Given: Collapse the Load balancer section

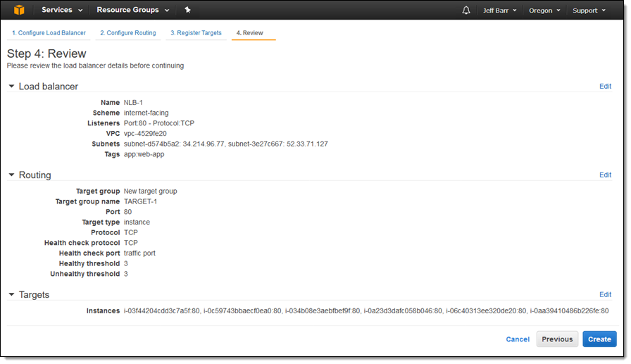Looking at the screenshot, I should click(11, 87).
